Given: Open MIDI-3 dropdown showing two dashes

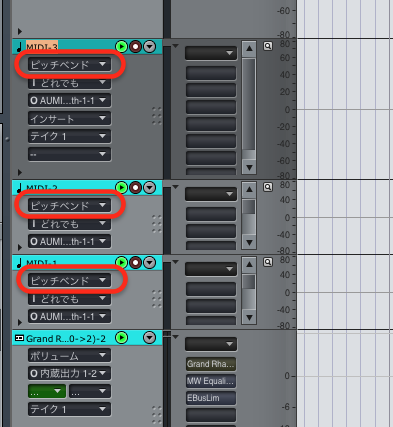Looking at the screenshot, I should pos(69,154).
